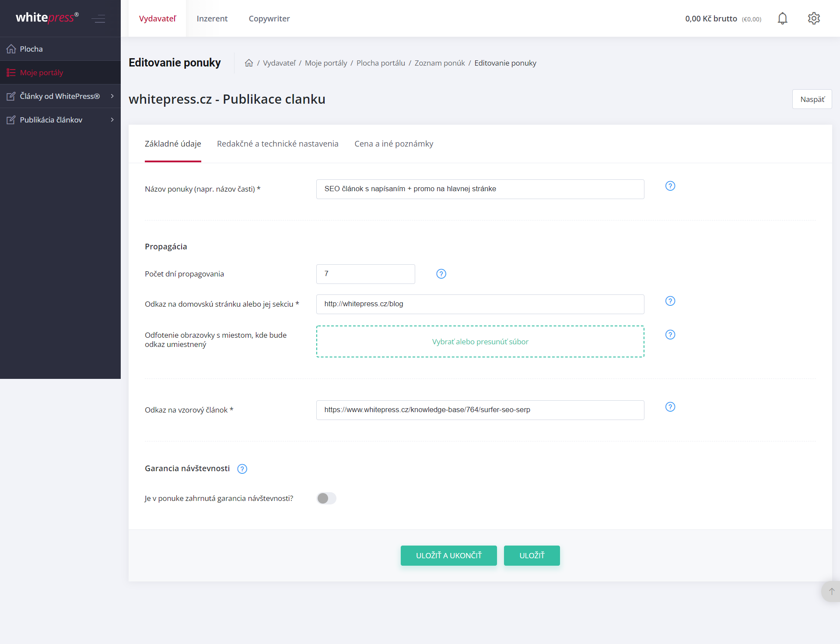Click the whitepress.cz - Publikace clanku title
840x644 pixels.
tap(227, 99)
